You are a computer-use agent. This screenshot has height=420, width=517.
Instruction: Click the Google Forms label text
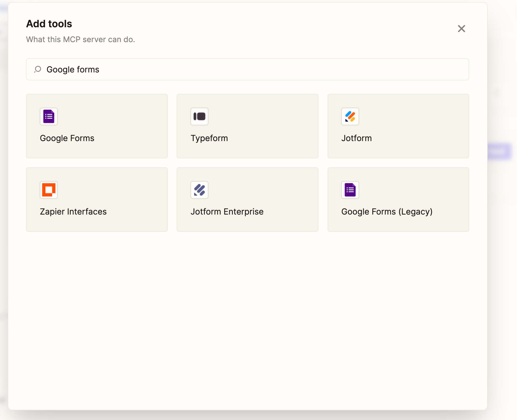coord(67,138)
